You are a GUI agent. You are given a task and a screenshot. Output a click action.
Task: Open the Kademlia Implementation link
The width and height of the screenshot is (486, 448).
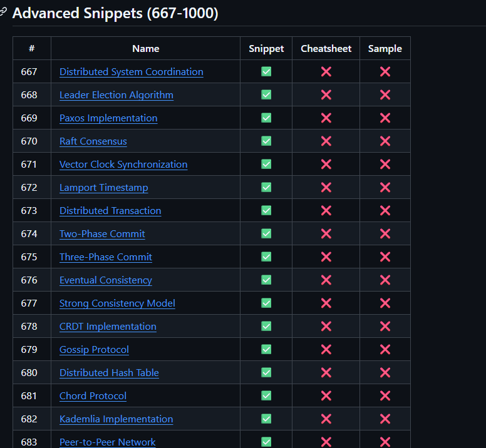coord(116,419)
